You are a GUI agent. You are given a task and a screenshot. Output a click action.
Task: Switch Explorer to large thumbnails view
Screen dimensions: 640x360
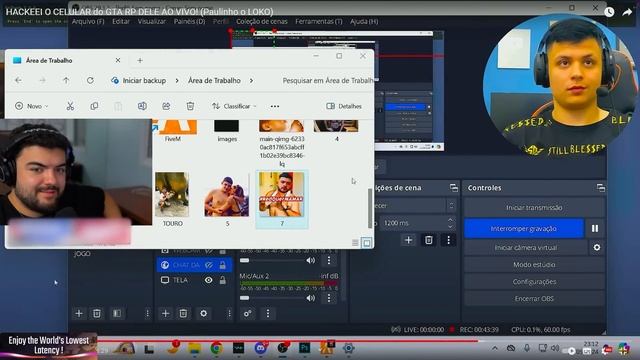[x=367, y=243]
